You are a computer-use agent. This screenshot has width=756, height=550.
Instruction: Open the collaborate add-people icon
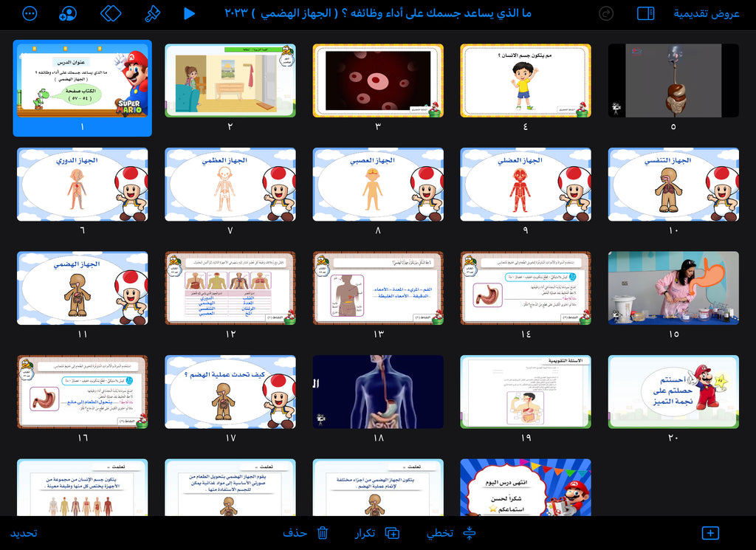click(x=67, y=13)
